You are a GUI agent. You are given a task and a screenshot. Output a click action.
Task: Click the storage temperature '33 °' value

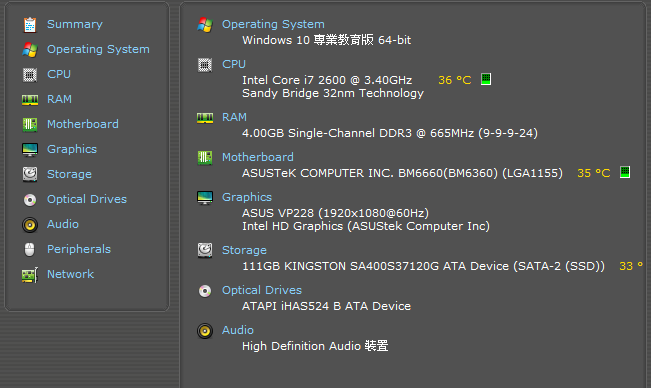(x=631, y=266)
